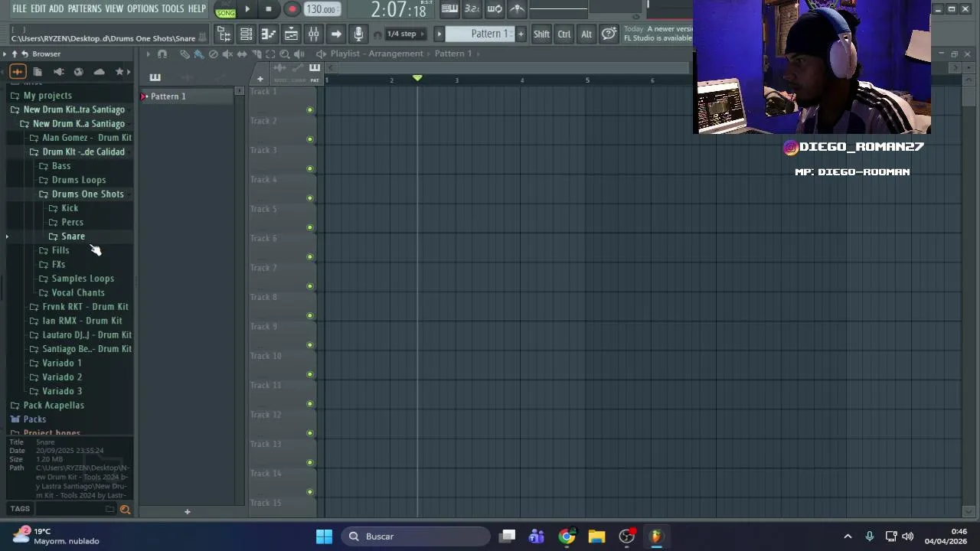The width and height of the screenshot is (980, 551).
Task: Open the TOOLS menu
Action: coord(173,8)
